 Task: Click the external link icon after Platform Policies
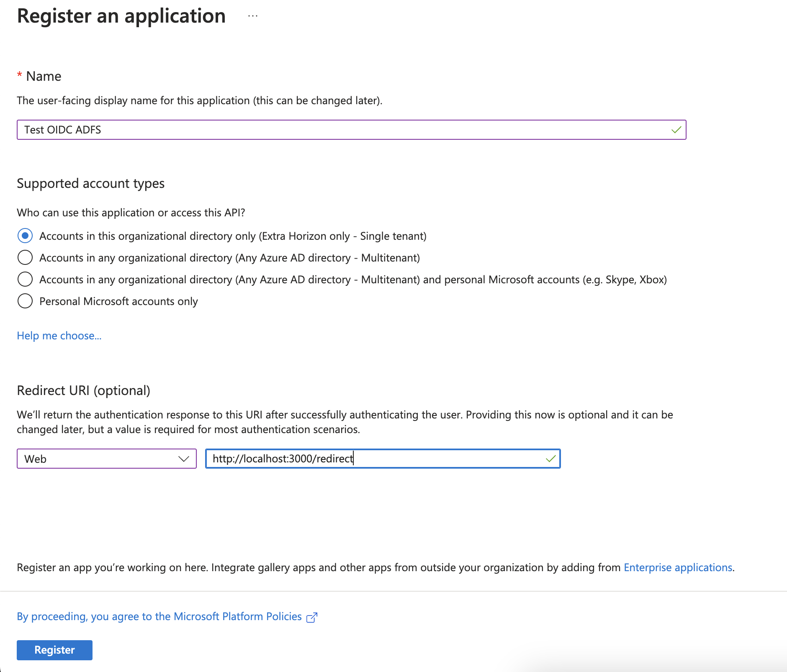312,617
